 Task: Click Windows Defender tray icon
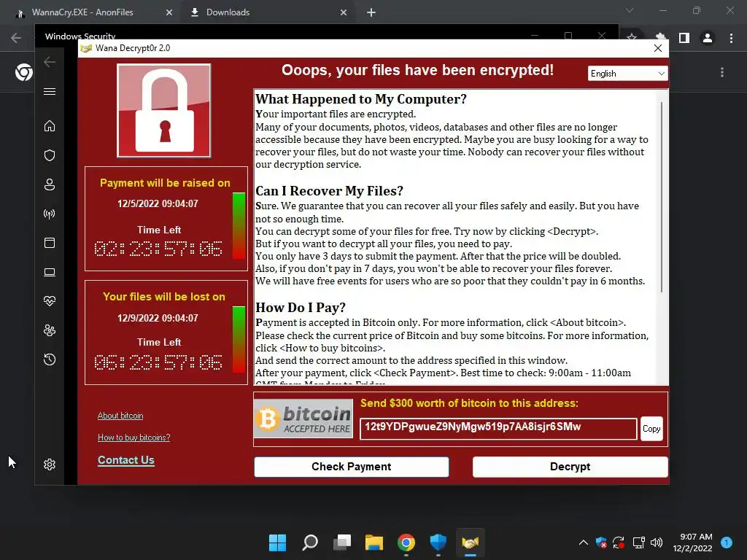click(x=601, y=542)
